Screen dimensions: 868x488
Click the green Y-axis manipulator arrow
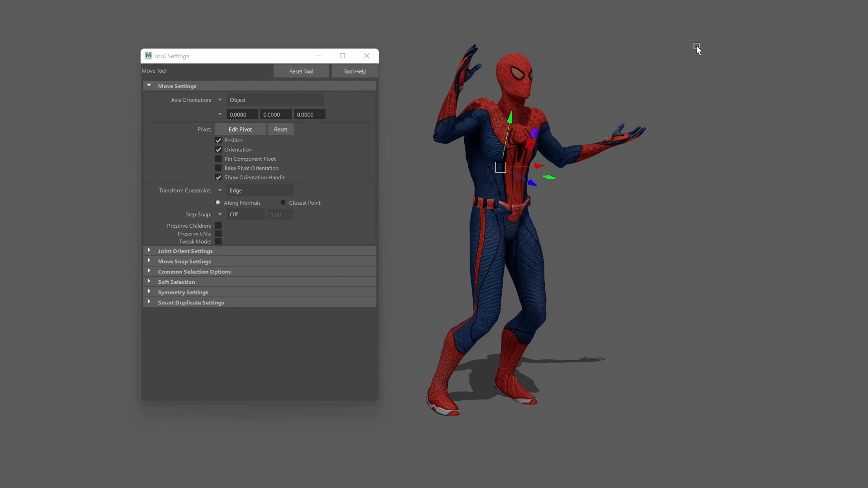pyautogui.click(x=510, y=117)
